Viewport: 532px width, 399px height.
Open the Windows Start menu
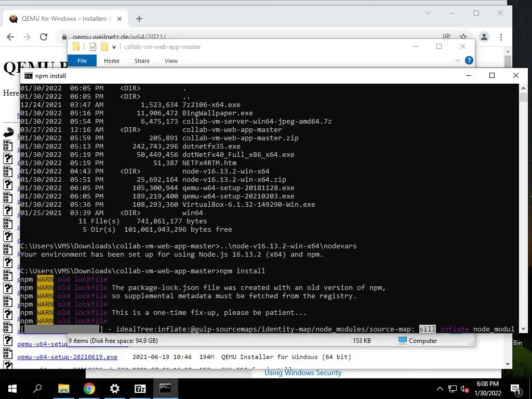pyautogui.click(x=12, y=389)
